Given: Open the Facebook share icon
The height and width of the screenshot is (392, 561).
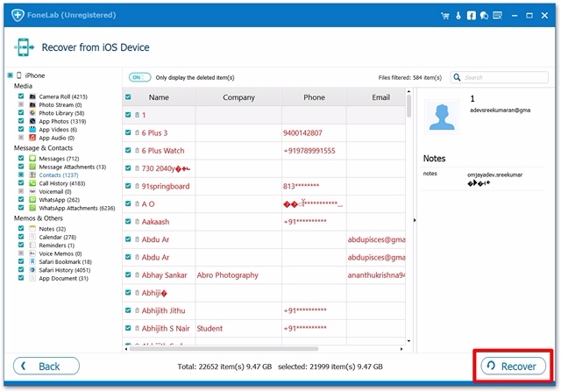Looking at the screenshot, I should pyautogui.click(x=472, y=16).
